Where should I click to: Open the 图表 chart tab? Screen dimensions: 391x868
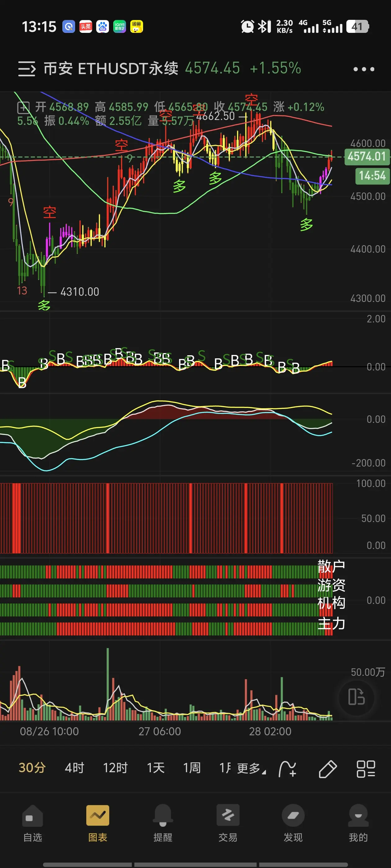click(98, 823)
